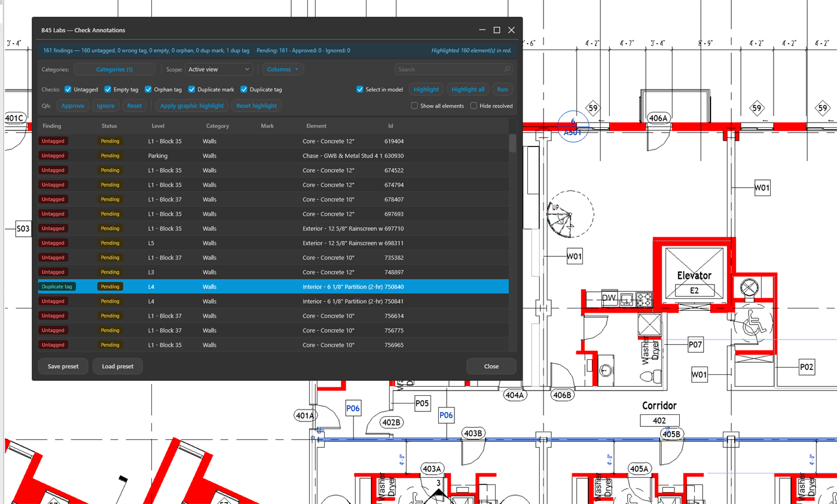
Task: Click the 404A door tag in drawing
Action: (x=514, y=395)
